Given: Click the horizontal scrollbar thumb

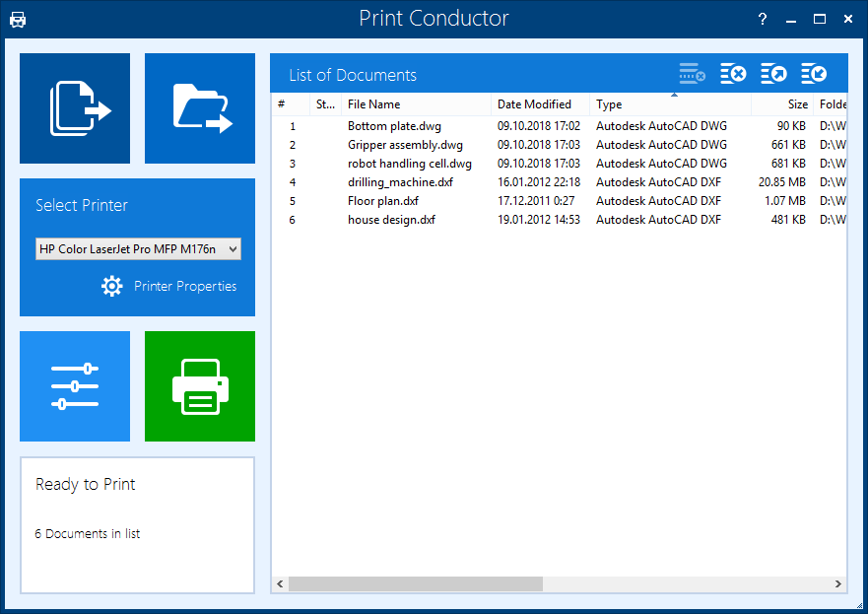Looking at the screenshot, I should click(415, 583).
